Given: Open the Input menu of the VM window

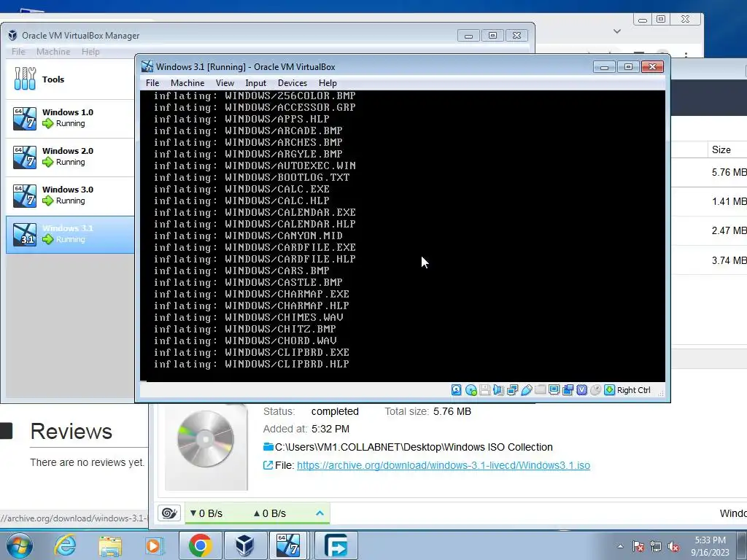Looking at the screenshot, I should pyautogui.click(x=255, y=83).
